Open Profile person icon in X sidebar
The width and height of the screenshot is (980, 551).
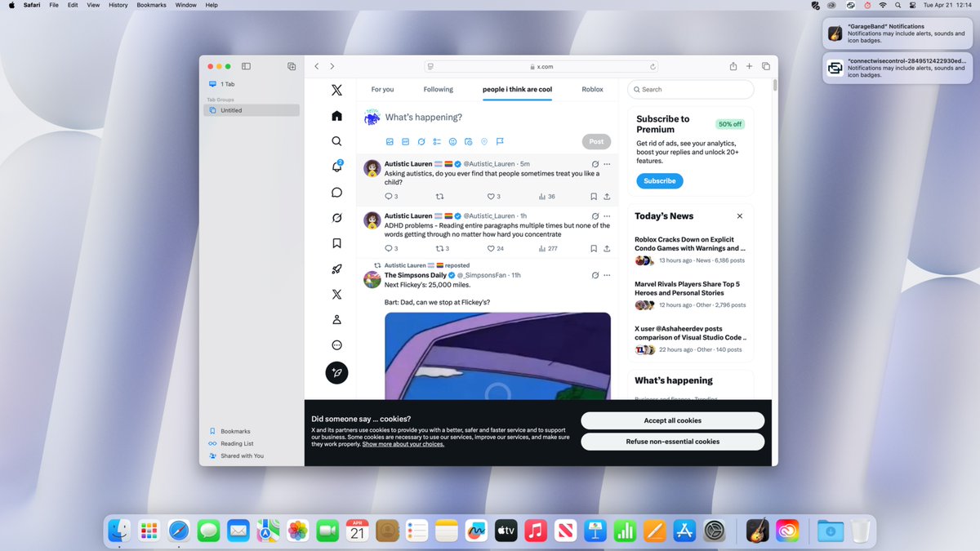click(336, 320)
